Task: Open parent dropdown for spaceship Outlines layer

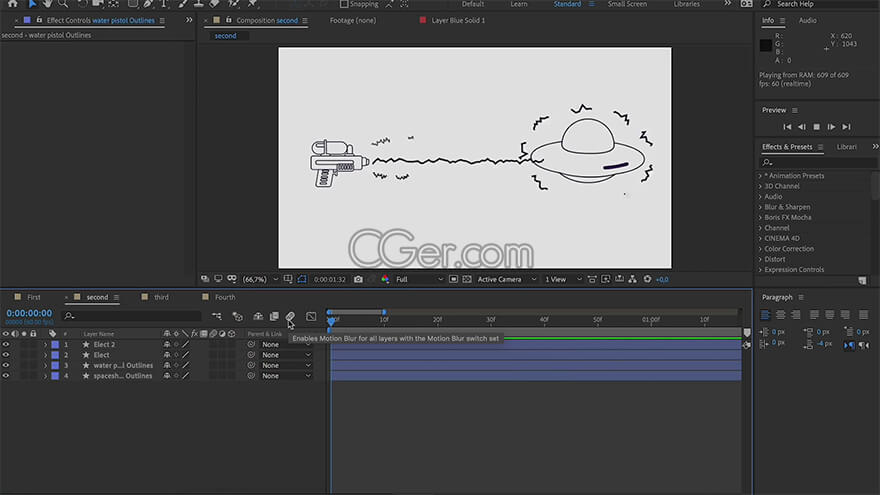Action: point(286,376)
